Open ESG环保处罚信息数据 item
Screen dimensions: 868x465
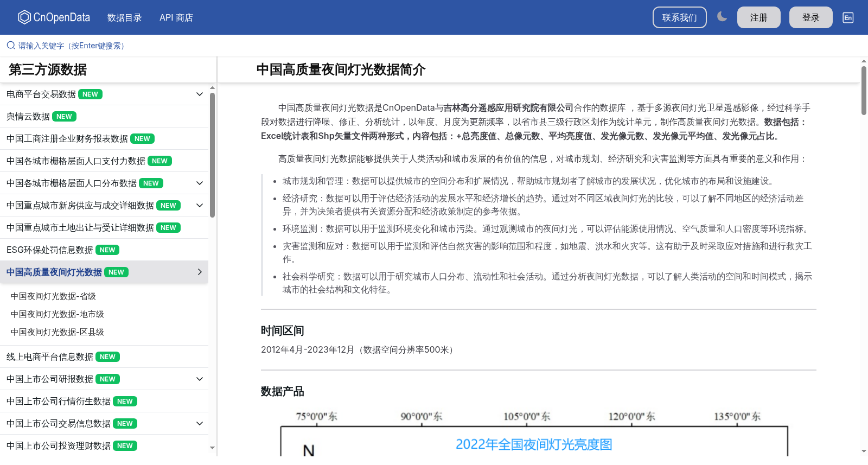click(104, 250)
